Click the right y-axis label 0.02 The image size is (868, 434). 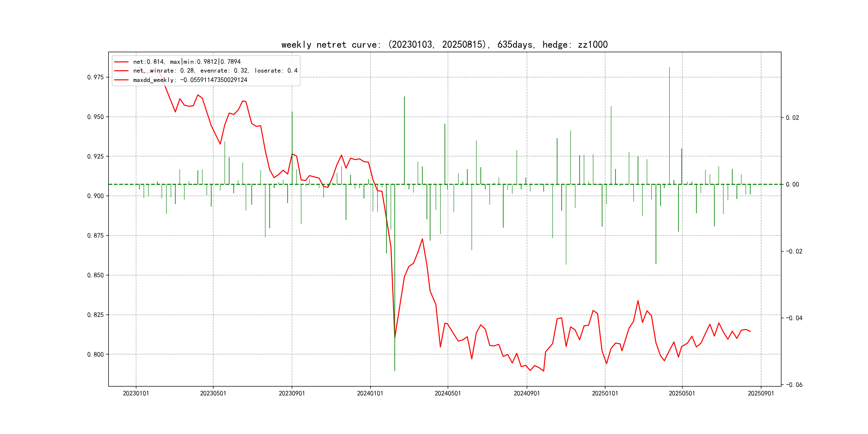point(792,118)
